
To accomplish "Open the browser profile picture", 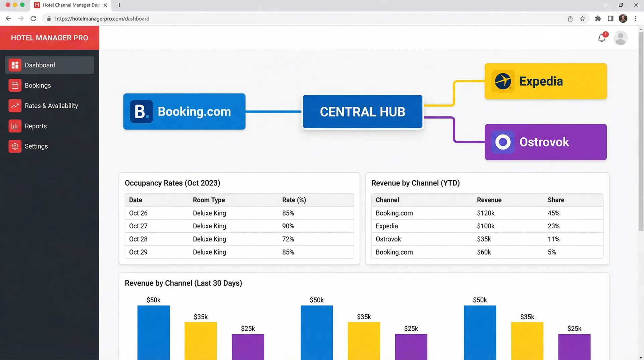I will (x=623, y=19).
